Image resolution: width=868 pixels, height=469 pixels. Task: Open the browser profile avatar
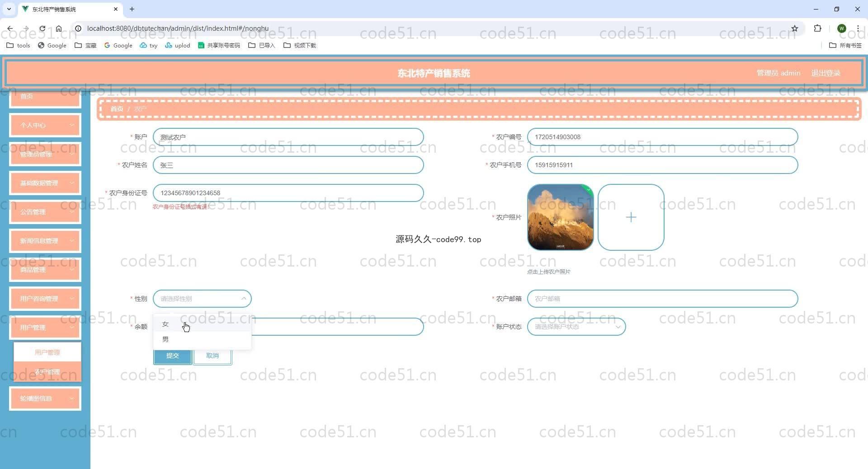point(842,28)
